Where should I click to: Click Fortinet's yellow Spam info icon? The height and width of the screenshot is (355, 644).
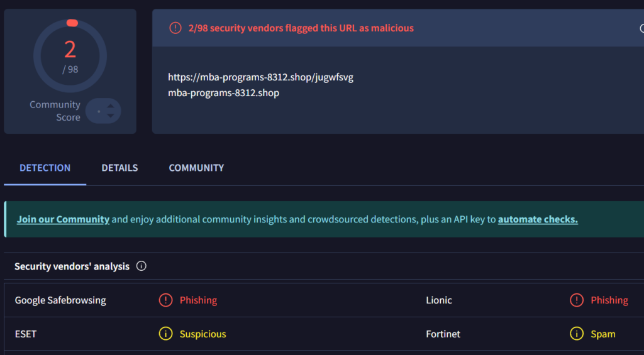(577, 334)
